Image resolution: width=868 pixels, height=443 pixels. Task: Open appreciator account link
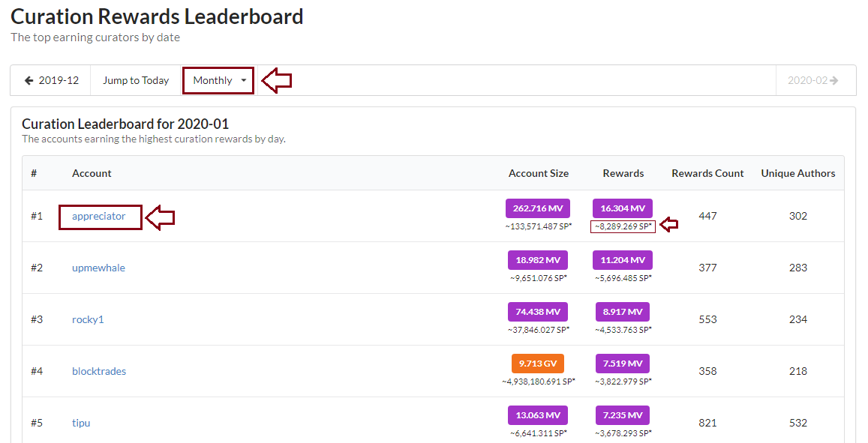[x=98, y=216]
